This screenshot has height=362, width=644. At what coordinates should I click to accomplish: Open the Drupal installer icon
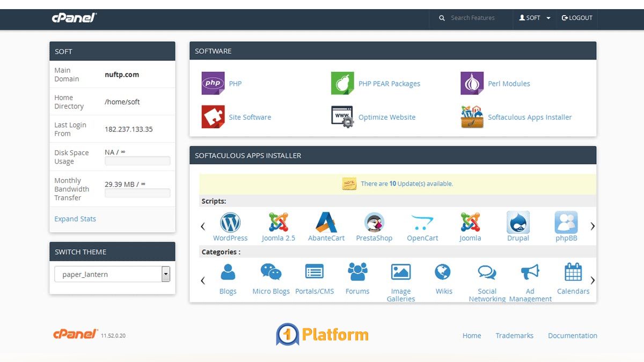tap(517, 221)
